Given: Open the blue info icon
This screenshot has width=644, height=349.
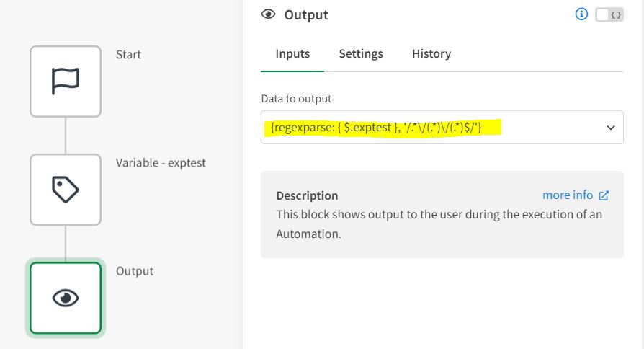Looking at the screenshot, I should coord(582,14).
